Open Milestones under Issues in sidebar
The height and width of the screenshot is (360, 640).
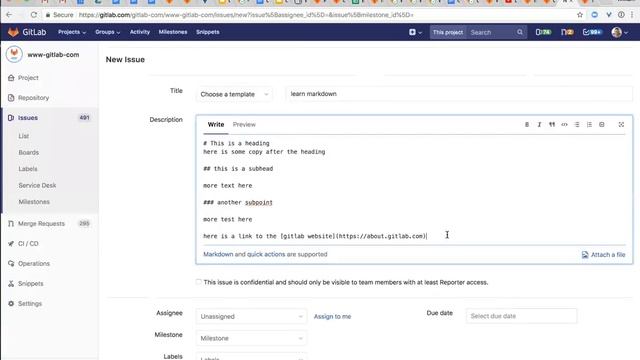[34, 202]
